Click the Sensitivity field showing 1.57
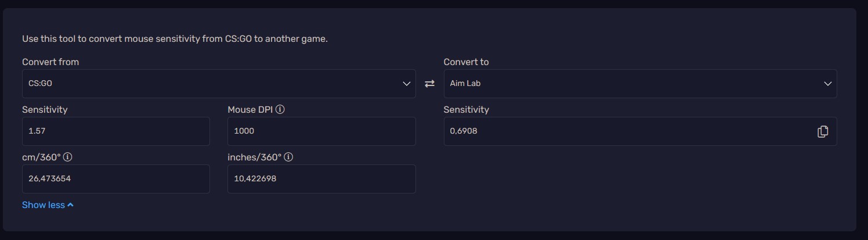This screenshot has width=868, height=240. [x=116, y=131]
